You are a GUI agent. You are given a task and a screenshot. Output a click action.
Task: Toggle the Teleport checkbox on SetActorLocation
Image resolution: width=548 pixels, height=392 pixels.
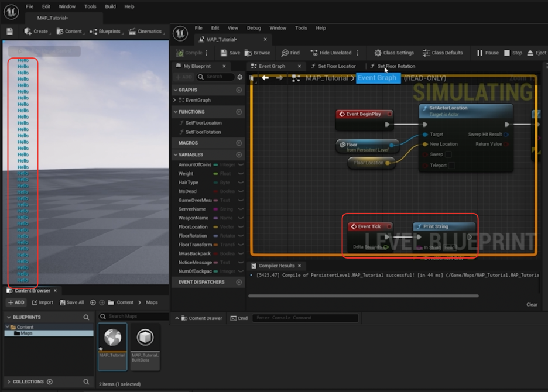pyautogui.click(x=451, y=166)
